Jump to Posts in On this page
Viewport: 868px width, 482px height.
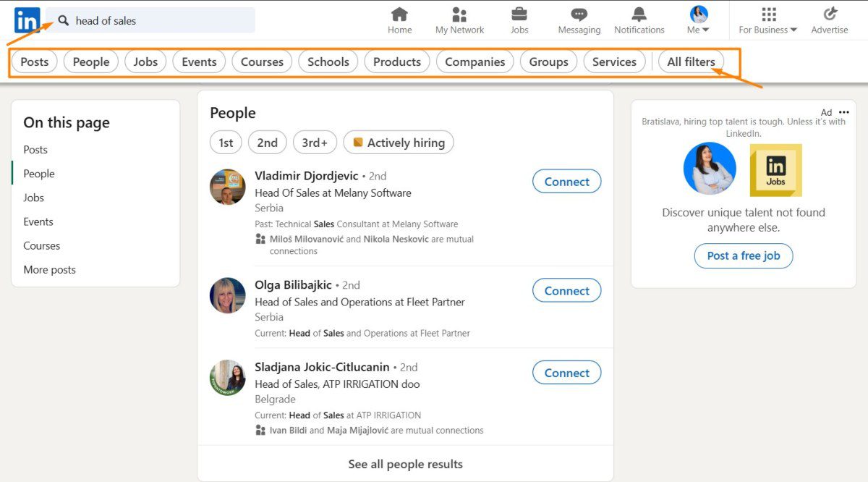point(35,150)
